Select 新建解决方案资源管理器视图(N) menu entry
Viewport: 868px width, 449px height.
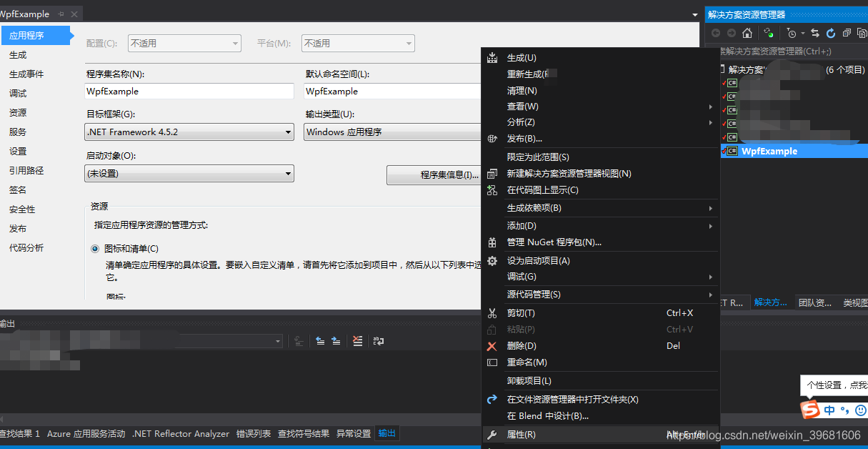click(x=602, y=174)
